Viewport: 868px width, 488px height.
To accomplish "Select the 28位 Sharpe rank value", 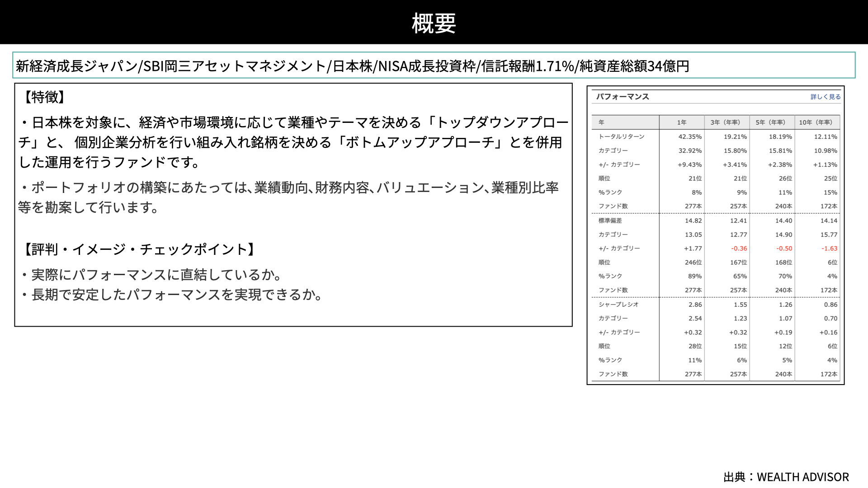I will (695, 346).
